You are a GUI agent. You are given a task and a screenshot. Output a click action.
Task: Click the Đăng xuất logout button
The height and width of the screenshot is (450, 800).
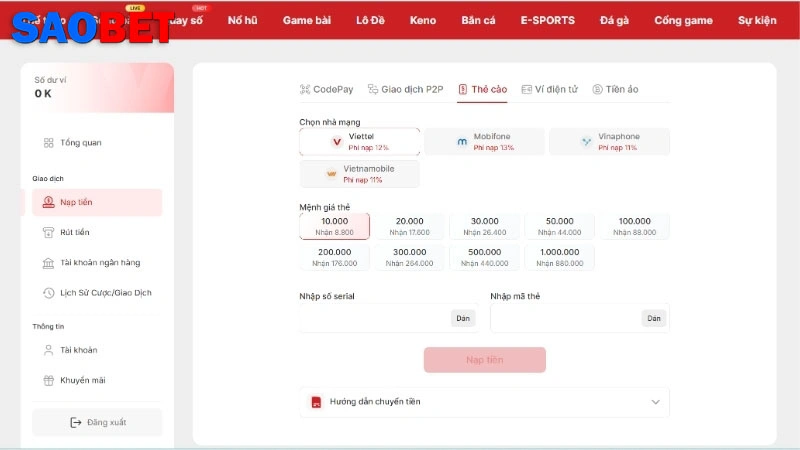[97, 422]
